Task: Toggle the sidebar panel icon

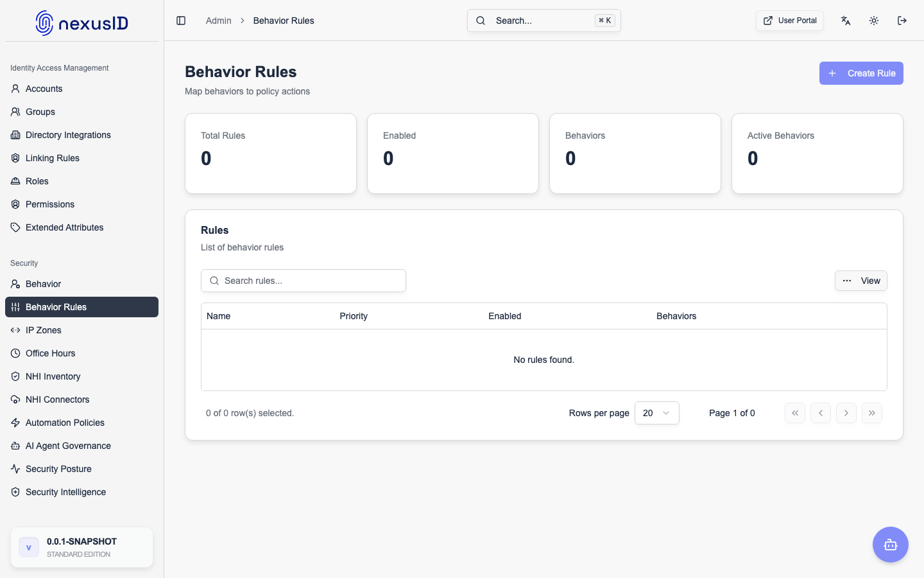Action: pos(181,21)
